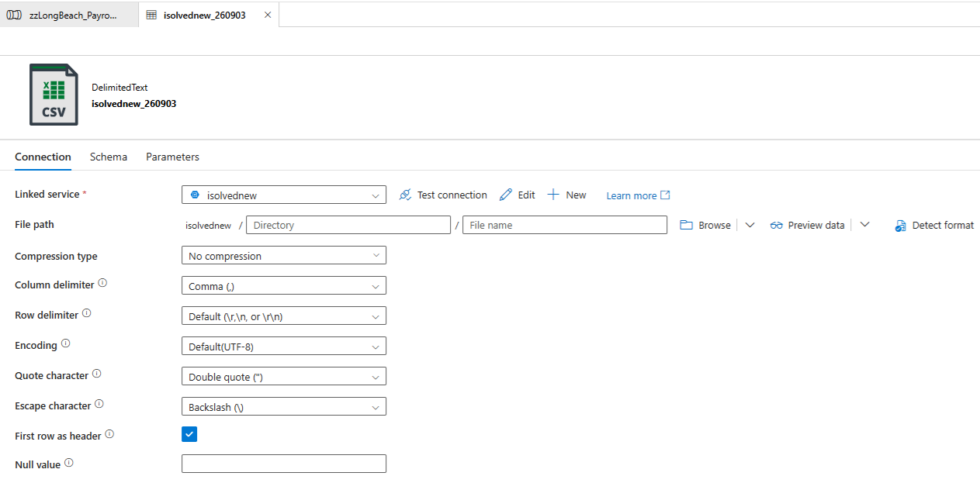Screen dimensions: 980x483
Task: Open the Escape character dropdown
Action: (x=284, y=406)
